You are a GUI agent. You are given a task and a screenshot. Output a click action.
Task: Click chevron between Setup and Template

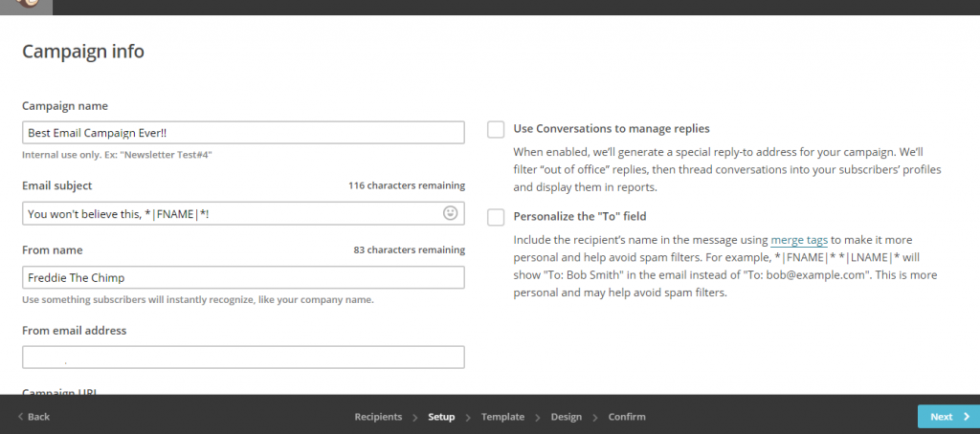click(x=468, y=417)
